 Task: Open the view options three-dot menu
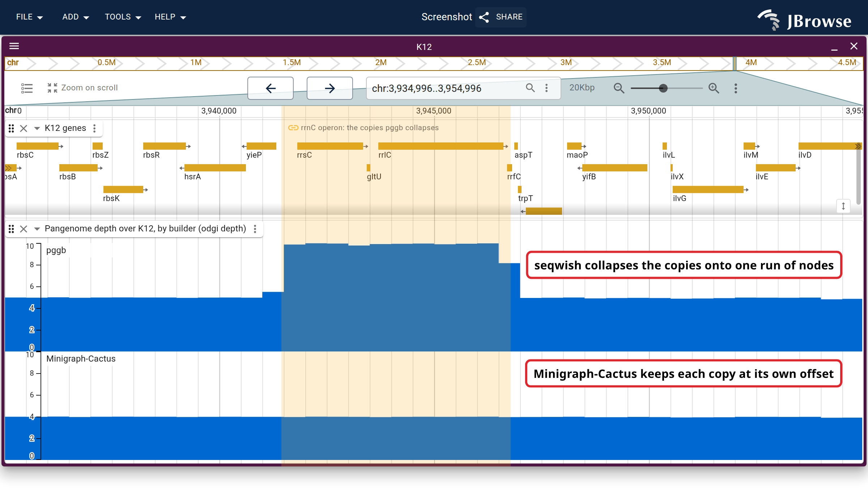point(736,88)
